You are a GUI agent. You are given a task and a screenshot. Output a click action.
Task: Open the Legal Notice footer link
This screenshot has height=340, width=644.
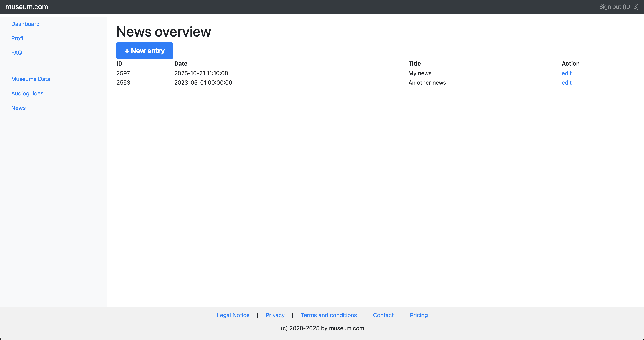[233, 315]
